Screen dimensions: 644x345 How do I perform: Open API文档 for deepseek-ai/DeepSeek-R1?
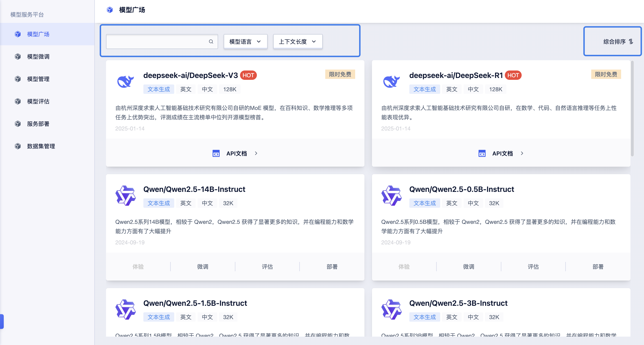point(502,153)
